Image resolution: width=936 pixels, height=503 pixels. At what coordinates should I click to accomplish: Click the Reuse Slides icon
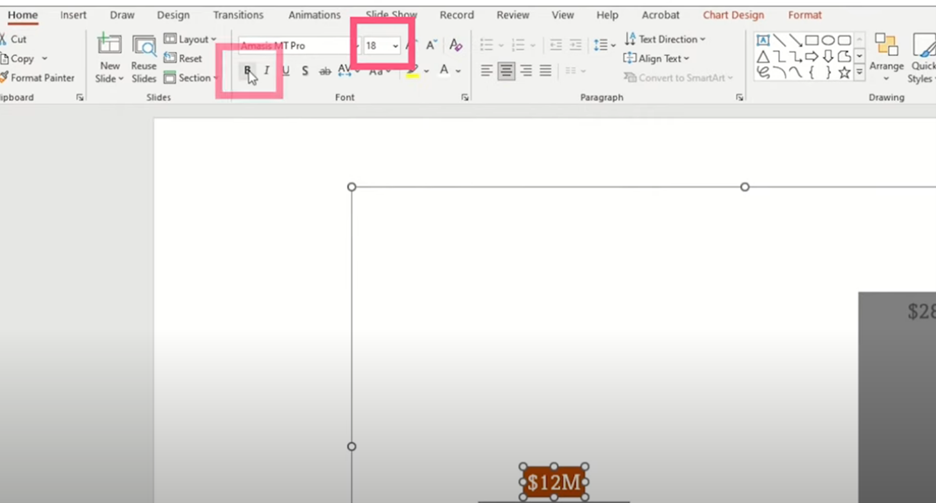(144, 58)
